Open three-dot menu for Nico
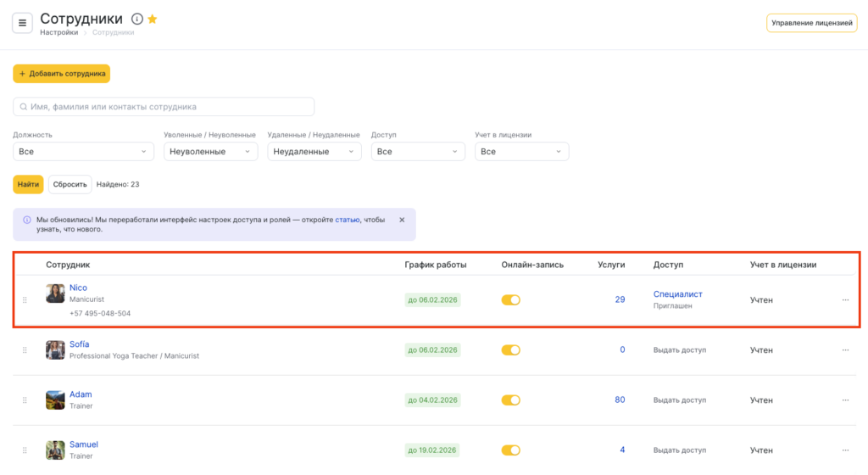Screen dimensions: 868x475 tap(845, 299)
